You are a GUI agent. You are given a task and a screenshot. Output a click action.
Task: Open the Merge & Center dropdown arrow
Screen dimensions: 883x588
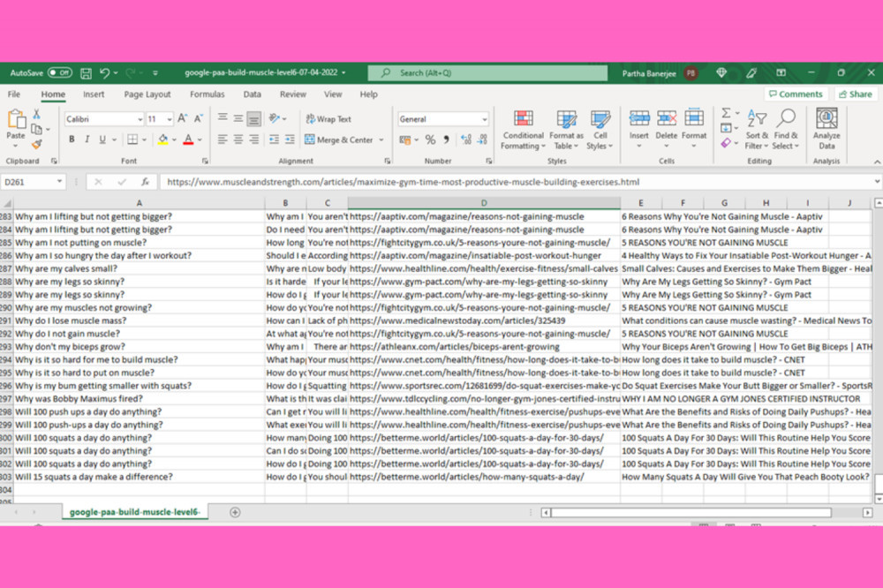pyautogui.click(x=381, y=139)
